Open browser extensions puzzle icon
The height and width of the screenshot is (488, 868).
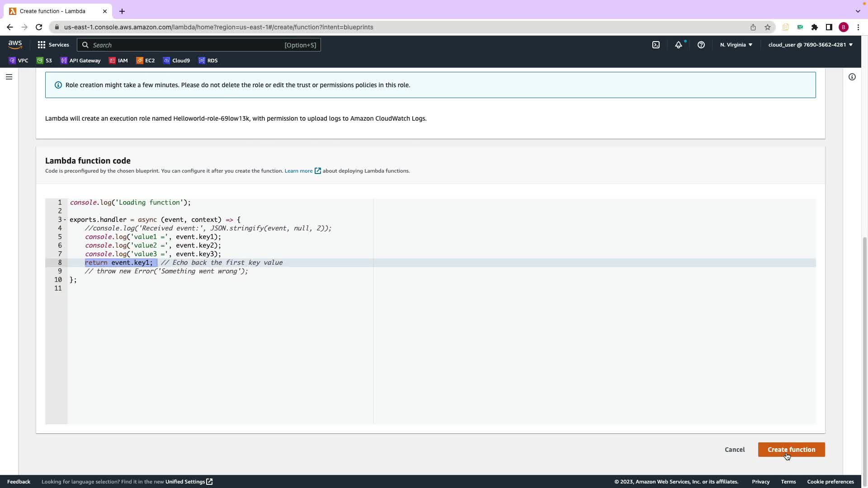coord(815,27)
